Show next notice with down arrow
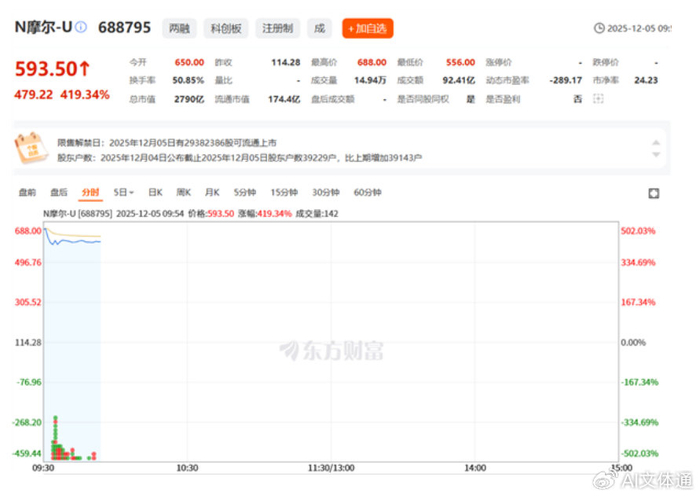Screen dimensions: 700x496 coord(656,154)
